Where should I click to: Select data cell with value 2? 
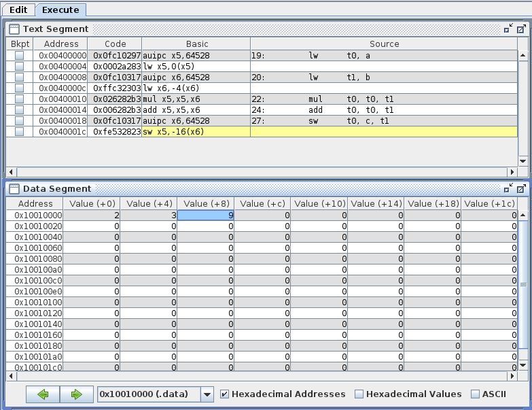(92, 215)
